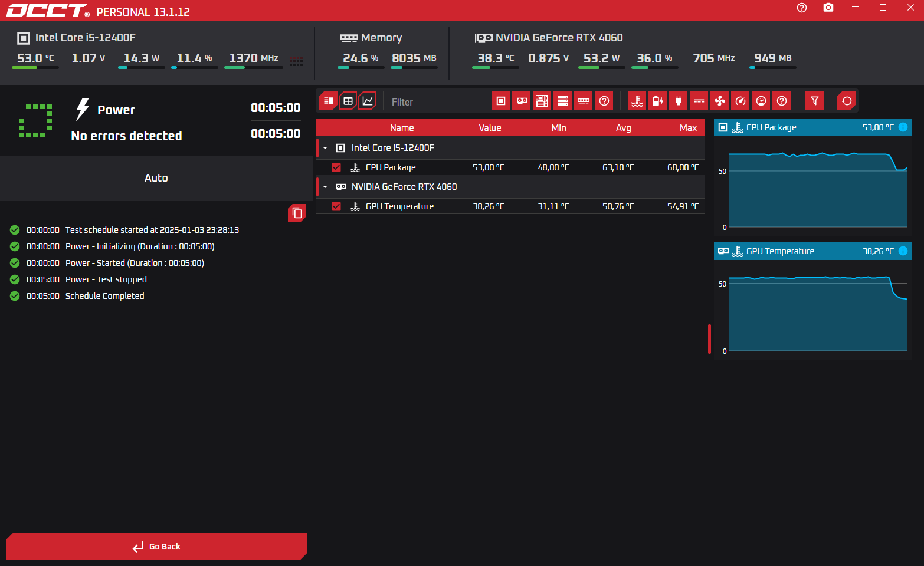924x566 pixels.
Task: Toggle the usage dial sensor filter
Action: [761, 101]
